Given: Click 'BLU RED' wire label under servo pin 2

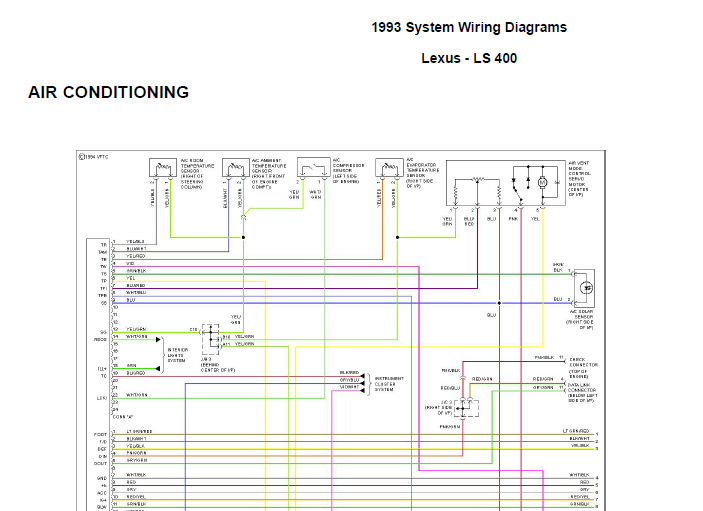Looking at the screenshot, I should [469, 221].
